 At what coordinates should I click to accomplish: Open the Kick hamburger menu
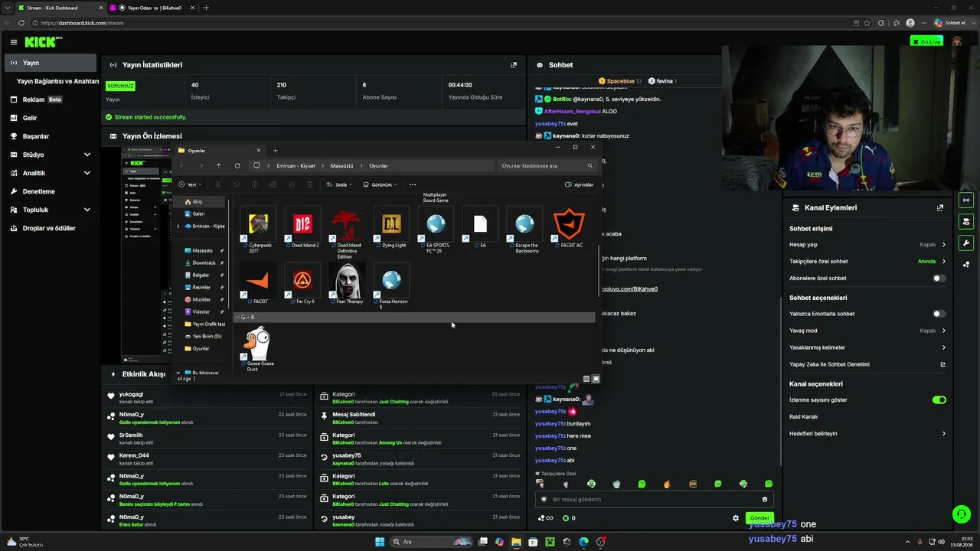click(13, 42)
